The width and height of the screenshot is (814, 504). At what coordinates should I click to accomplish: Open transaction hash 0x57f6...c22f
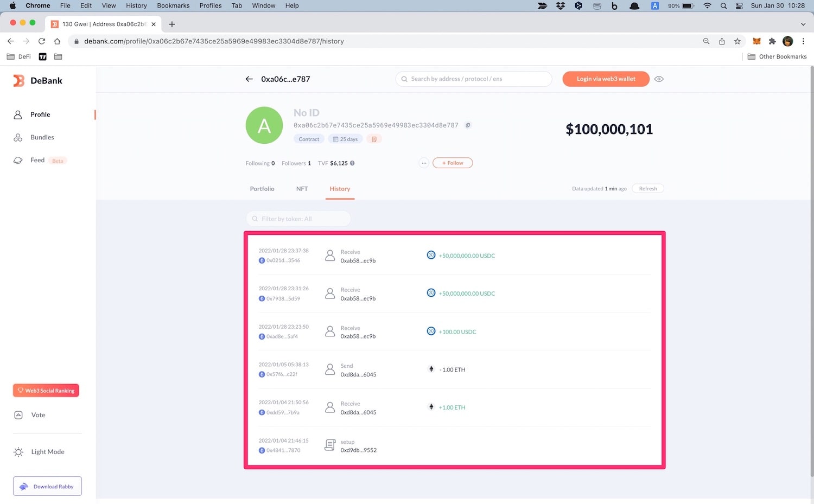point(282,374)
